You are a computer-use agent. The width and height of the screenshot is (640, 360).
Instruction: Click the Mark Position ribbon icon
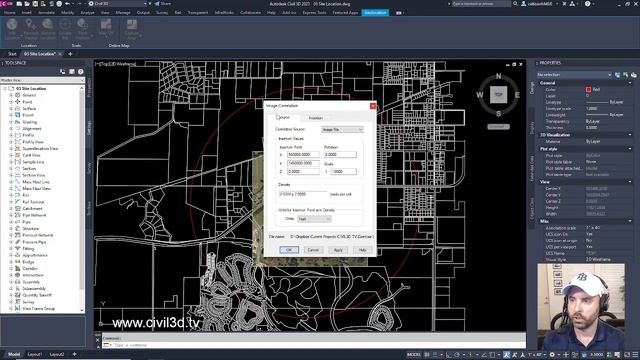coord(82,24)
